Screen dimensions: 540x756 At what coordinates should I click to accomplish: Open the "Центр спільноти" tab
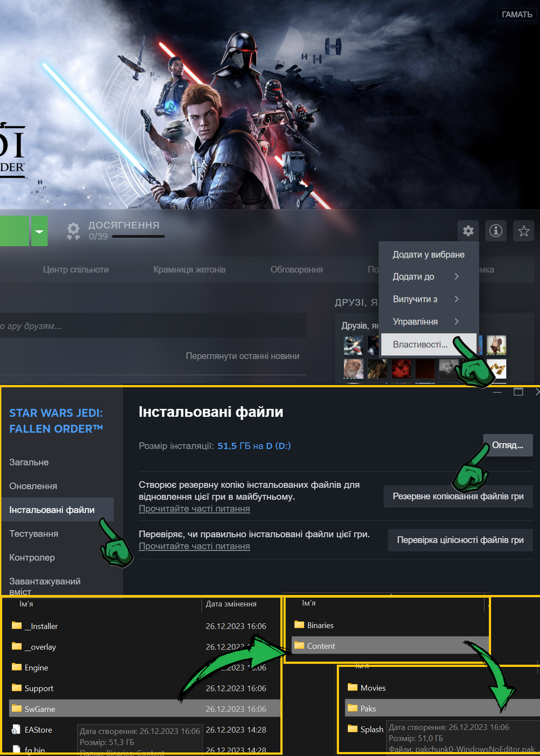tap(76, 269)
